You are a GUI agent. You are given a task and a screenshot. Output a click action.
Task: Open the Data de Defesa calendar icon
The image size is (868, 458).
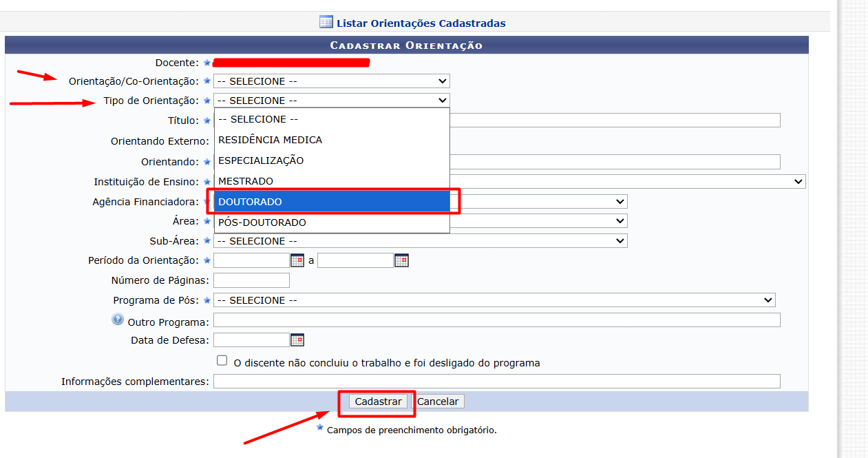pyautogui.click(x=297, y=340)
